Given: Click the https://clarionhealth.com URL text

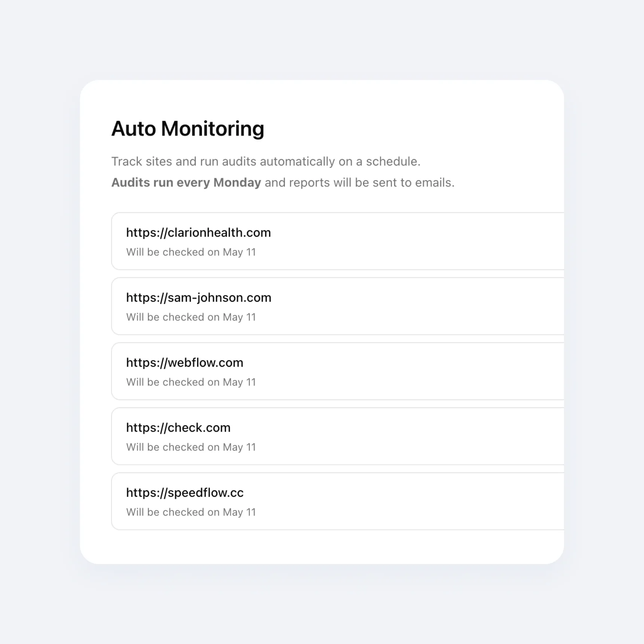Looking at the screenshot, I should (x=198, y=233).
